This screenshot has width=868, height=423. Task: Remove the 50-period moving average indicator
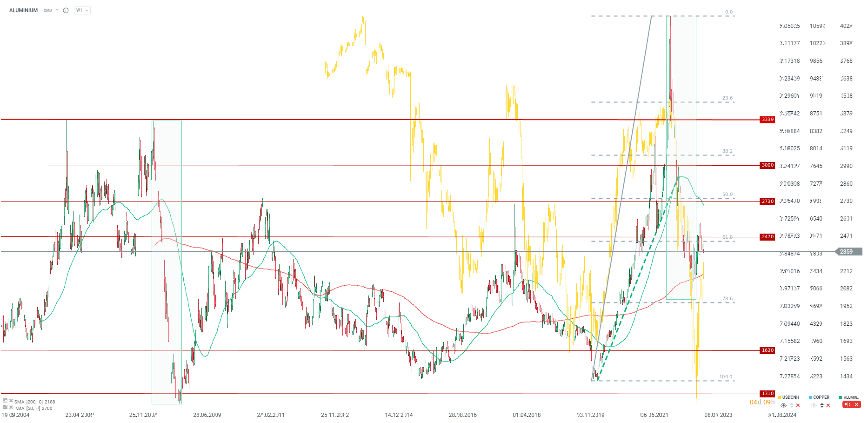click(11, 407)
